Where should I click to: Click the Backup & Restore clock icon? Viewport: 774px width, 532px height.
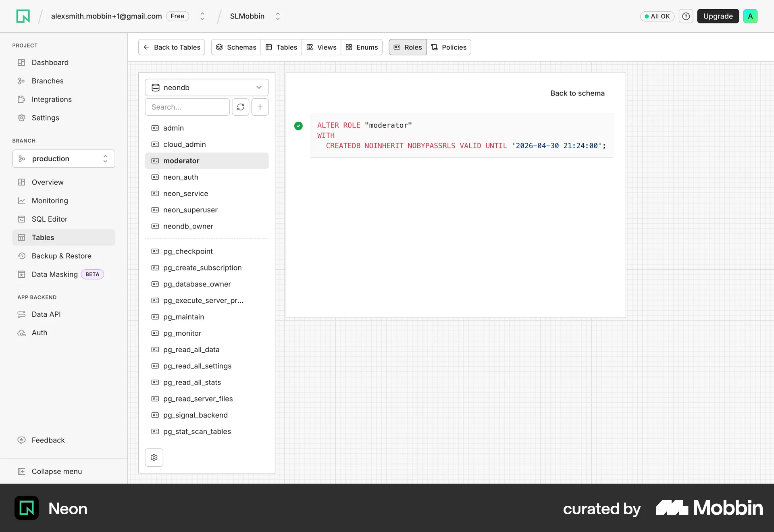[x=22, y=256]
